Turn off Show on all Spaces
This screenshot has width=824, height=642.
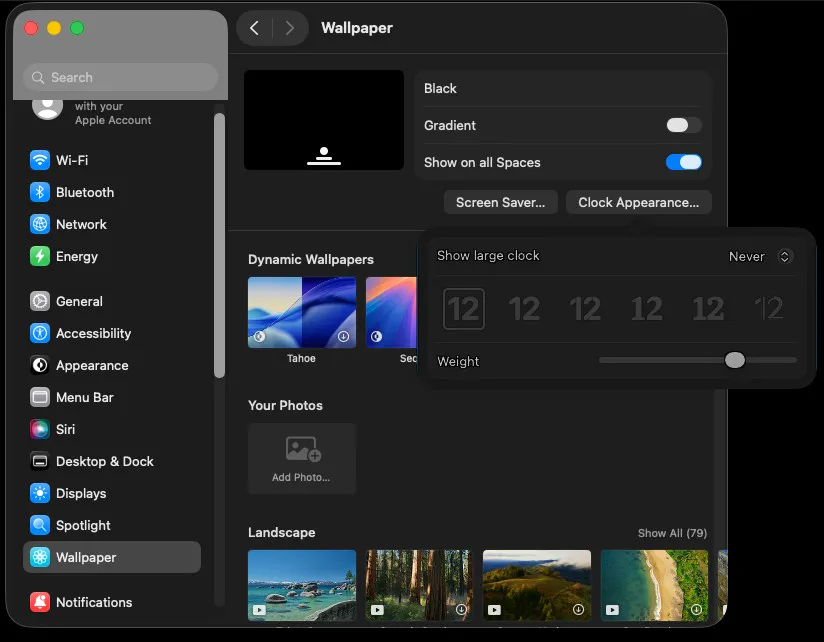click(x=684, y=162)
